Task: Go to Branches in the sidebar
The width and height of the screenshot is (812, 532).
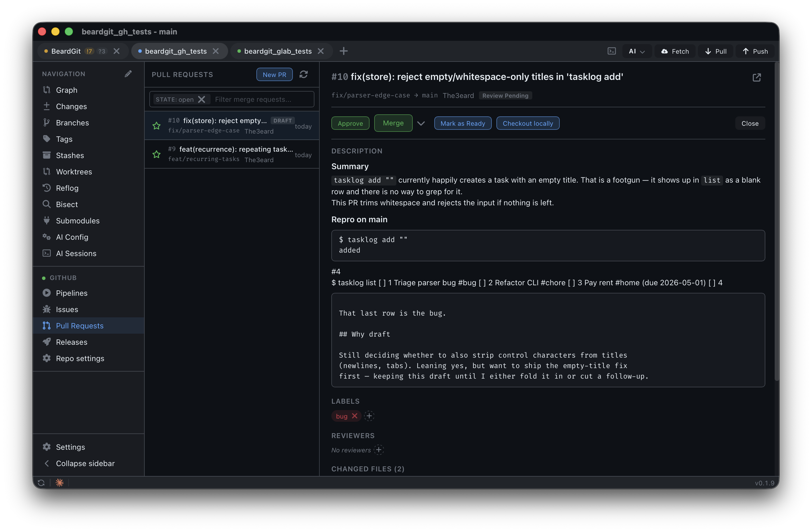Action: tap(88, 123)
